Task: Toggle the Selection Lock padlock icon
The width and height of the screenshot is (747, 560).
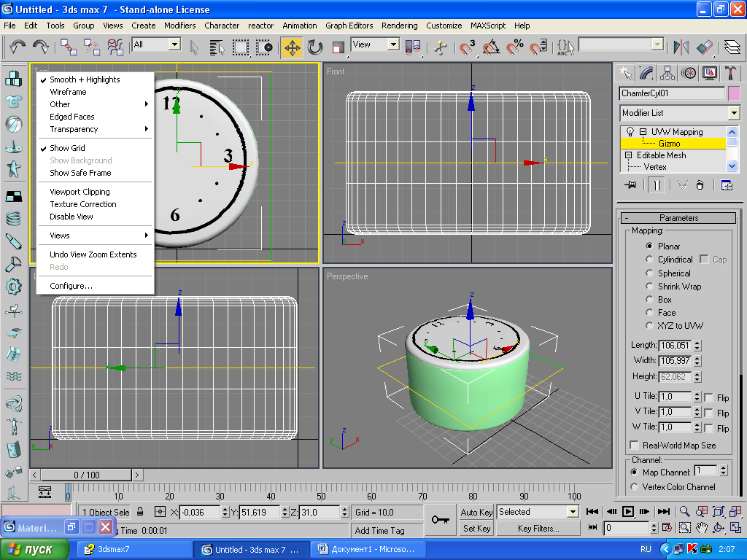Action: coord(140,512)
